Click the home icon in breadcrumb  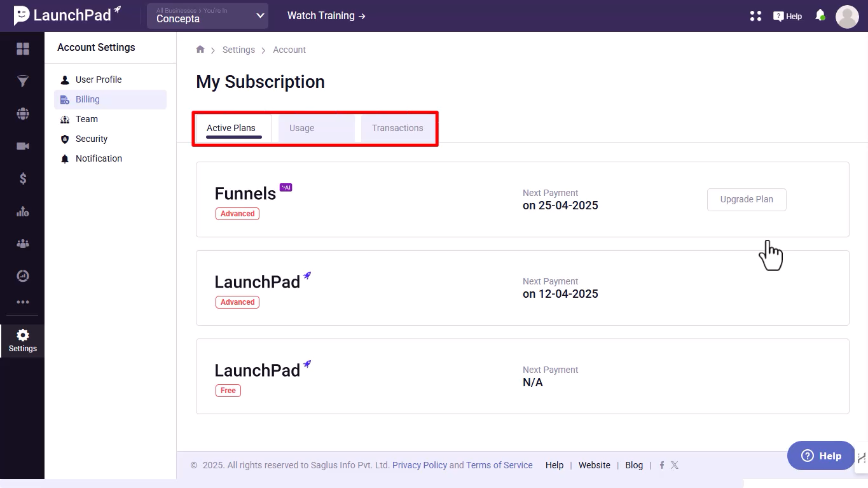(x=200, y=50)
